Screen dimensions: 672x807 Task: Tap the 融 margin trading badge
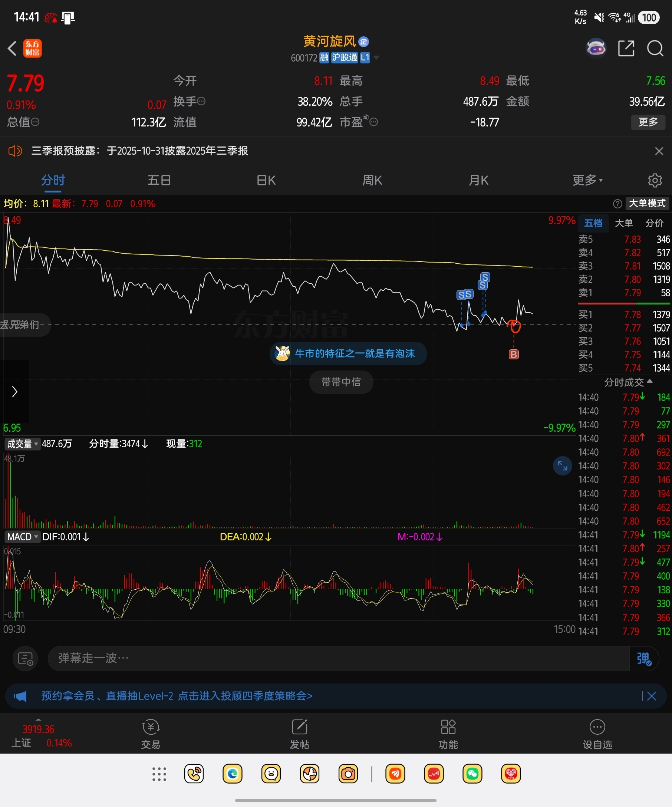click(324, 57)
